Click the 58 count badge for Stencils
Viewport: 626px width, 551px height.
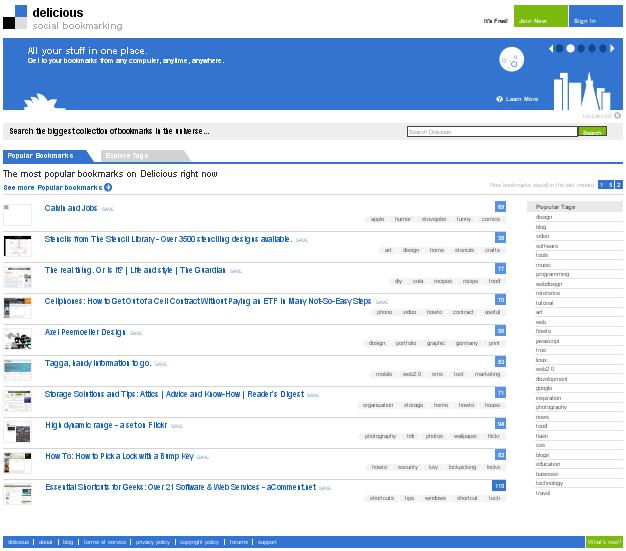(500, 238)
